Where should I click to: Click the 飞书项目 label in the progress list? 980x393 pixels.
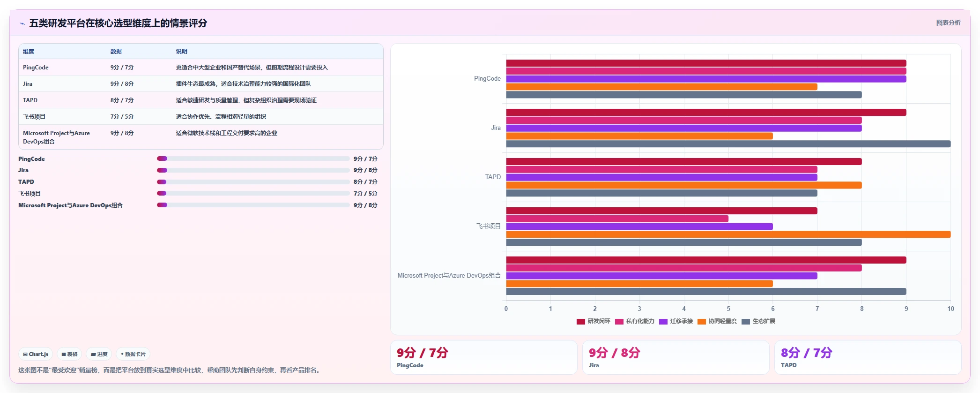(x=30, y=193)
